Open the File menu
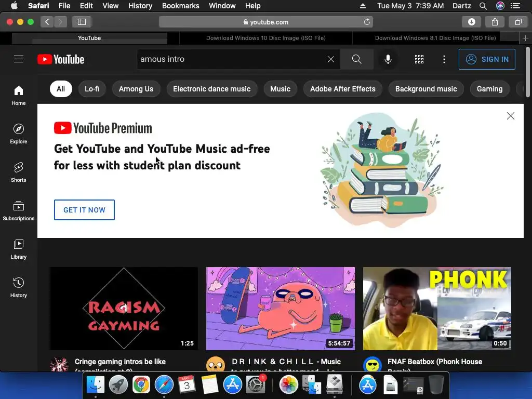Viewport: 532px width, 399px height. (x=64, y=6)
